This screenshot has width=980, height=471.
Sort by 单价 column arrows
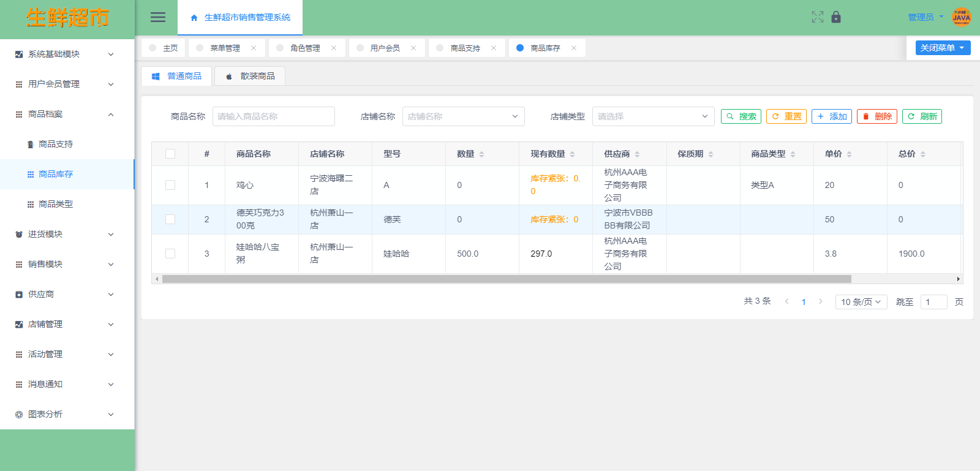[849, 154]
